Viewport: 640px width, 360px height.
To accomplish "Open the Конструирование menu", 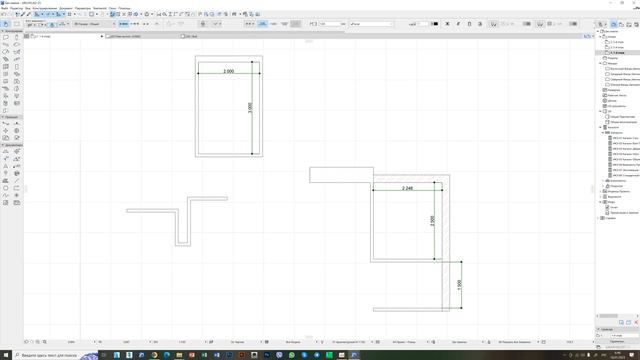I will [x=44, y=8].
